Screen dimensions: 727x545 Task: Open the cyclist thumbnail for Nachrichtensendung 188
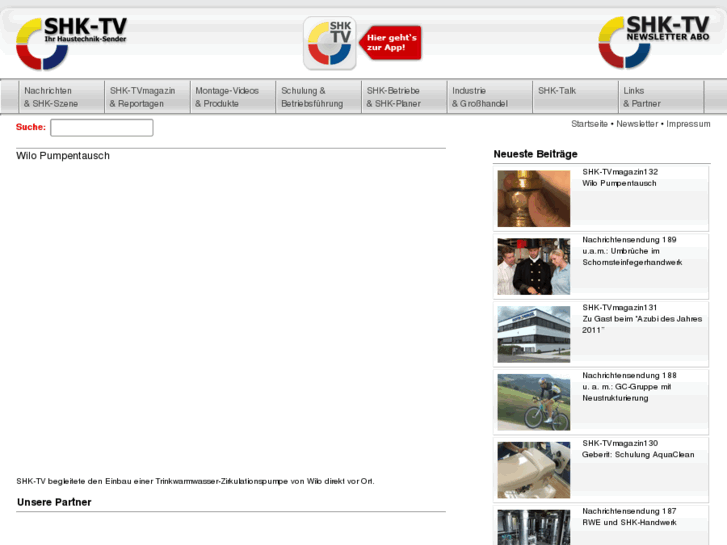tap(534, 402)
